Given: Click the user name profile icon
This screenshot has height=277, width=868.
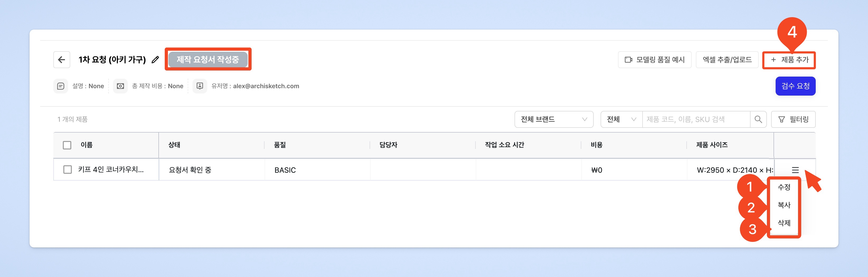Looking at the screenshot, I should [200, 86].
